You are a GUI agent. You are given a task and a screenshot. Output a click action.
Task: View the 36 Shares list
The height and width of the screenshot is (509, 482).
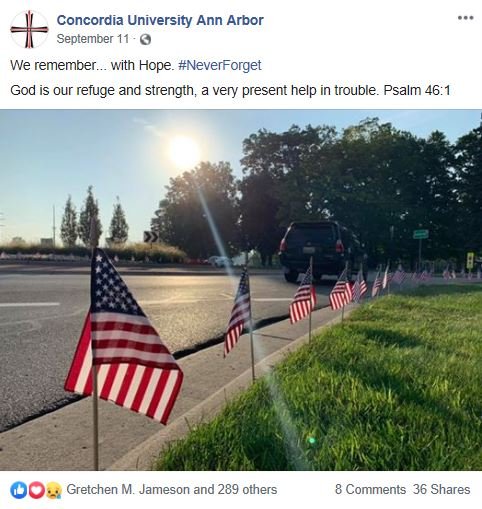click(441, 489)
